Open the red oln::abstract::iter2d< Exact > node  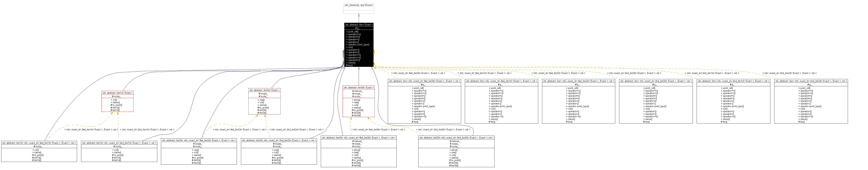(265, 102)
